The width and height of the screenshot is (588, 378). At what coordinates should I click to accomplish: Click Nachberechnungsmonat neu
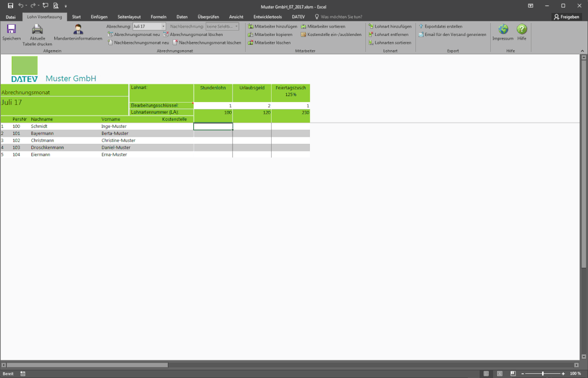pyautogui.click(x=138, y=43)
